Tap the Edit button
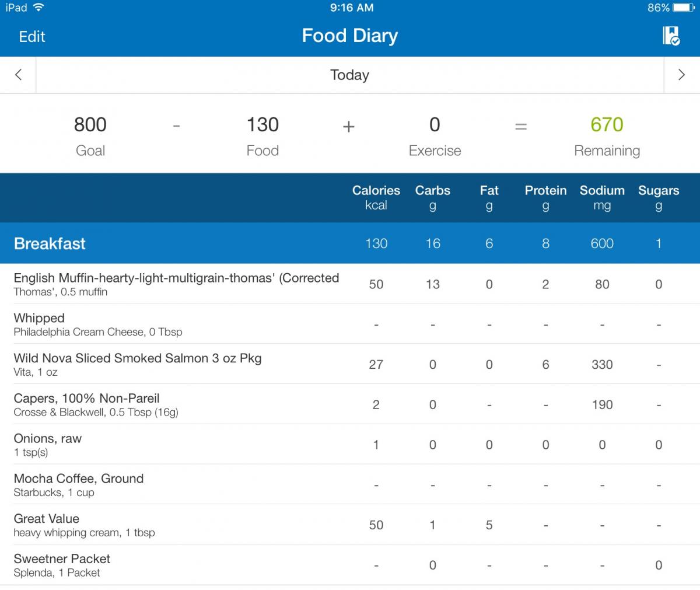 click(x=32, y=37)
